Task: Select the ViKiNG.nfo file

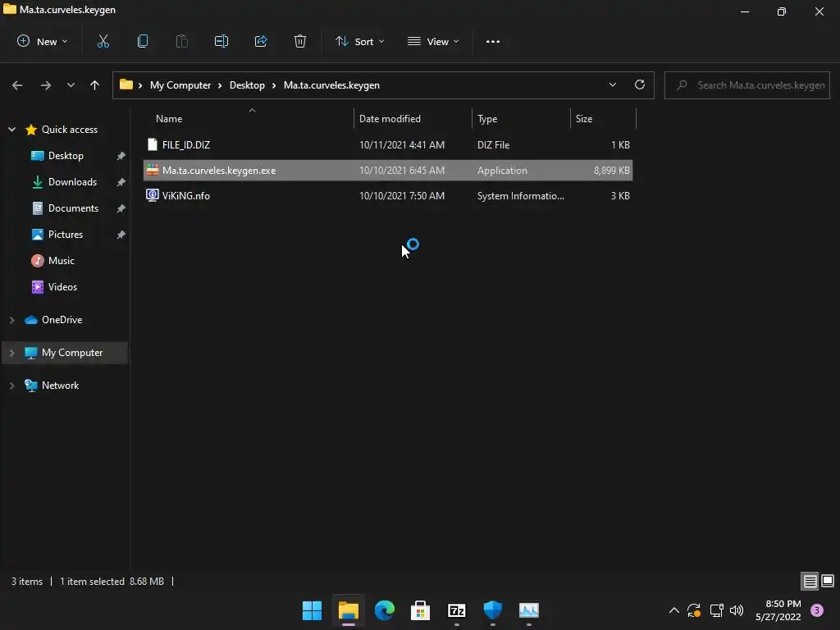Action: pyautogui.click(x=388, y=195)
